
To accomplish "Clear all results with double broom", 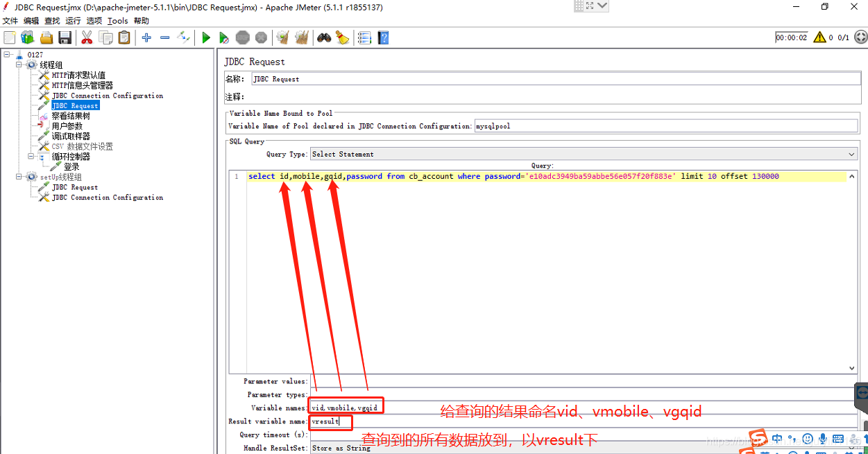I will tap(301, 37).
